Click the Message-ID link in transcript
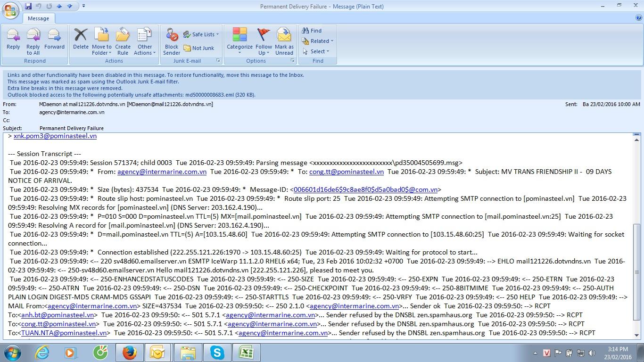 pos(365,189)
